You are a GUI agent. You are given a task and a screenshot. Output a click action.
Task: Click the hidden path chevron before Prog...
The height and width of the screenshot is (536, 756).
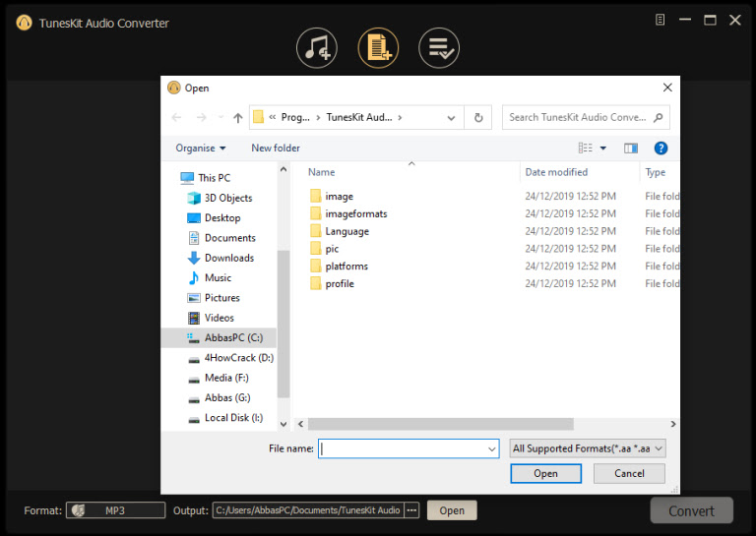273,117
